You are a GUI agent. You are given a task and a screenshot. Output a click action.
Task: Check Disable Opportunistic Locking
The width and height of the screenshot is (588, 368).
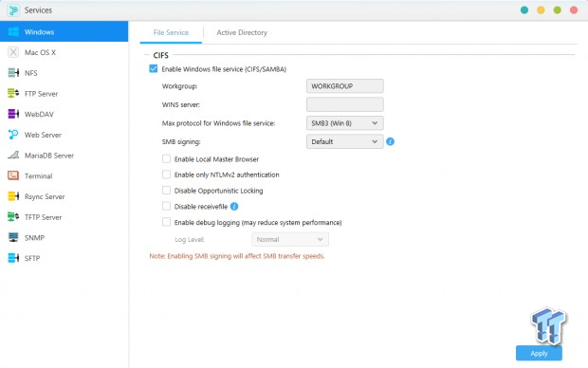coord(166,191)
